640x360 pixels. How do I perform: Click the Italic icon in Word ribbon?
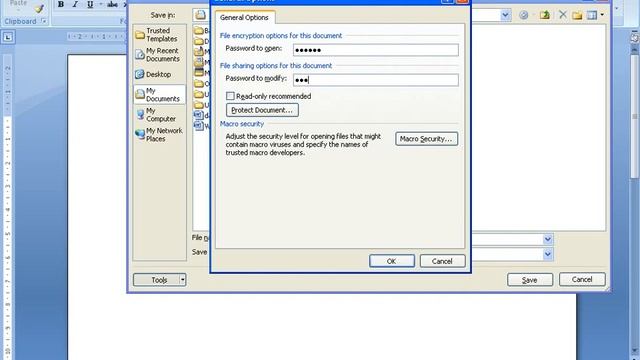tap(75, 4)
